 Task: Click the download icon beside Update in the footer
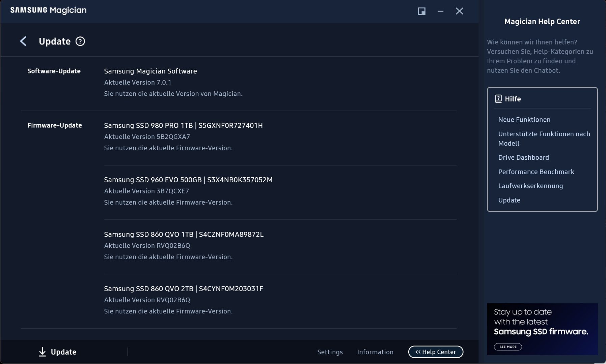coord(42,352)
